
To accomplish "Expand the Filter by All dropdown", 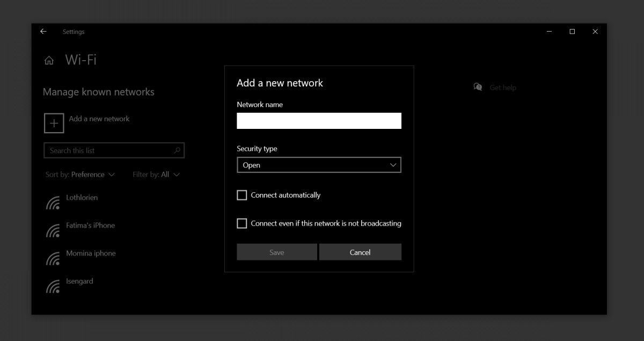I will 156,175.
